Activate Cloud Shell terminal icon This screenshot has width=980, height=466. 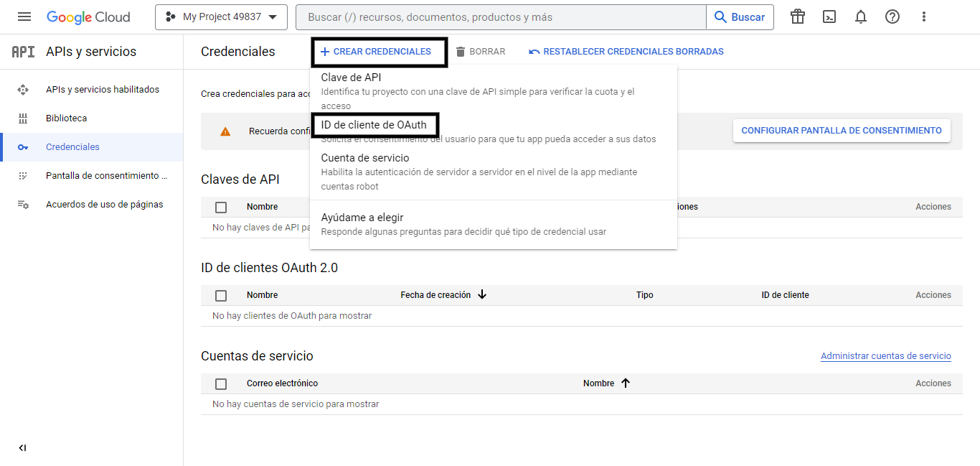[x=829, y=17]
